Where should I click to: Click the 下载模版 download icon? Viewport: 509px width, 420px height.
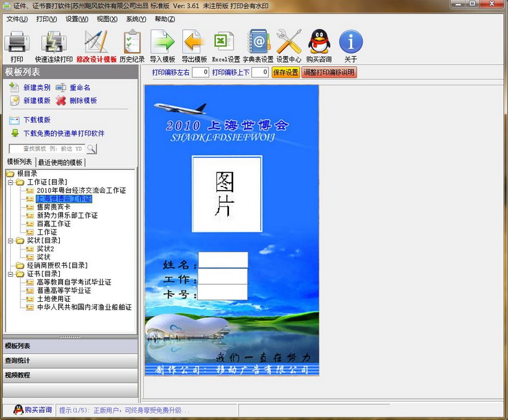[x=14, y=120]
